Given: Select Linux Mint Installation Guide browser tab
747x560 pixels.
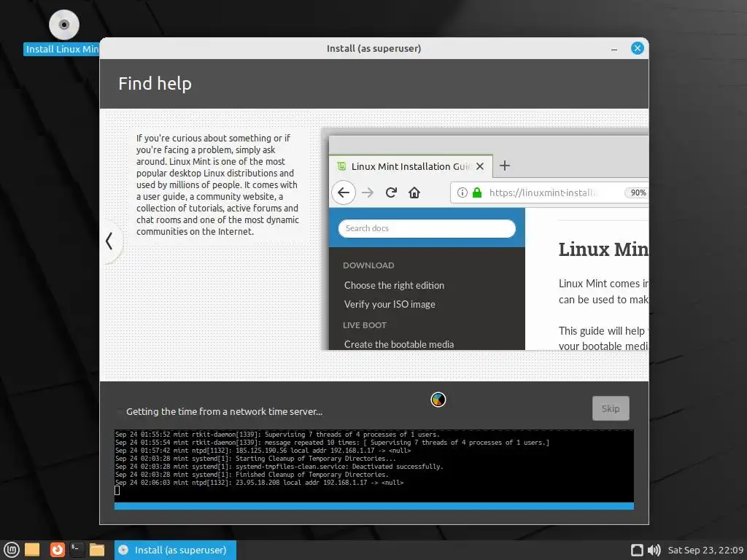Looking at the screenshot, I should 411,166.
